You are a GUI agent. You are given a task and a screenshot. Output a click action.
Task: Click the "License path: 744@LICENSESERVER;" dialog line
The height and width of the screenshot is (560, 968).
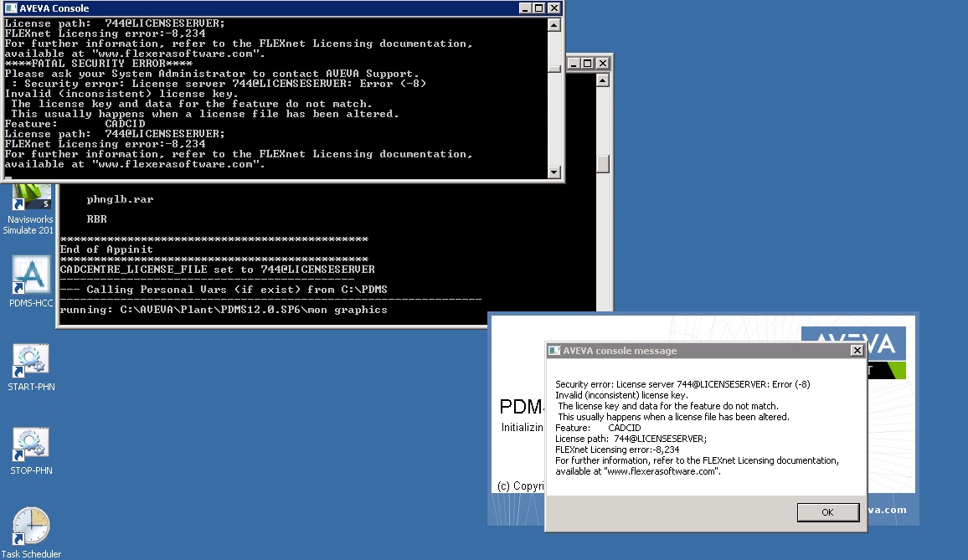(631, 439)
